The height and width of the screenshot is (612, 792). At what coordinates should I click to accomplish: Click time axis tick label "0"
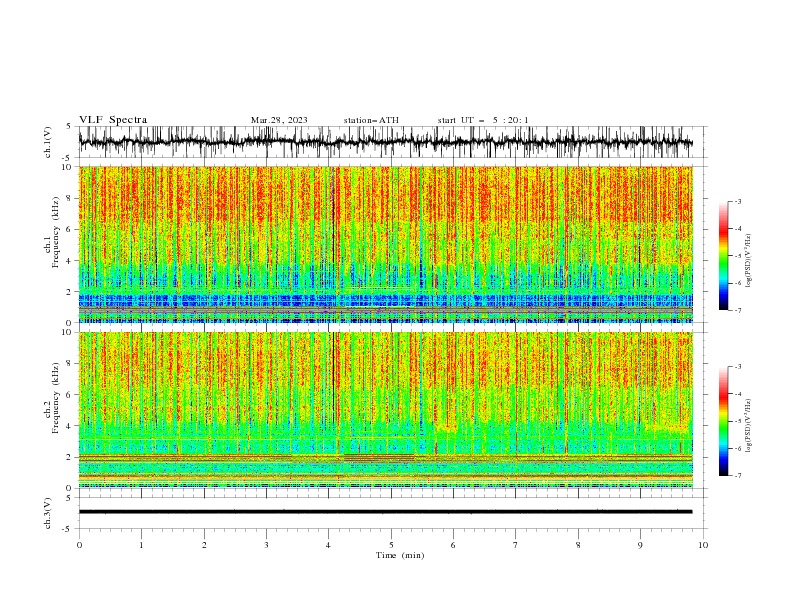(x=79, y=545)
